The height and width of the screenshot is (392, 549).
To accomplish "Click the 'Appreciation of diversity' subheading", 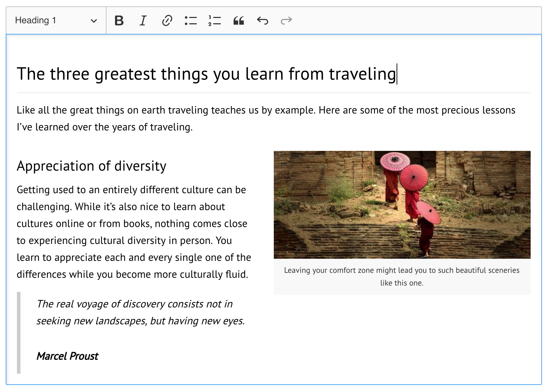I will (91, 166).
